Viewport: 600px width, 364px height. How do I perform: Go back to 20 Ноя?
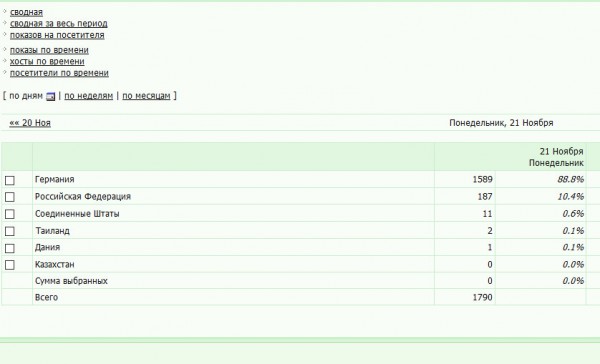[30, 123]
